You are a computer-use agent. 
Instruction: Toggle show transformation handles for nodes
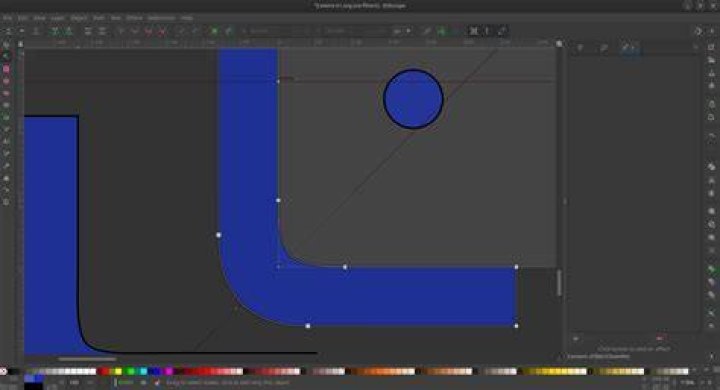tap(473, 31)
